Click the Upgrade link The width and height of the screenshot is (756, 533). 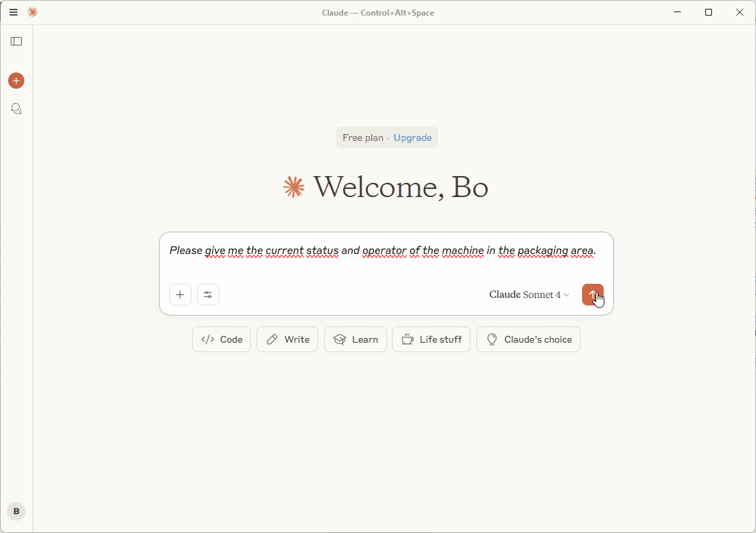(412, 137)
